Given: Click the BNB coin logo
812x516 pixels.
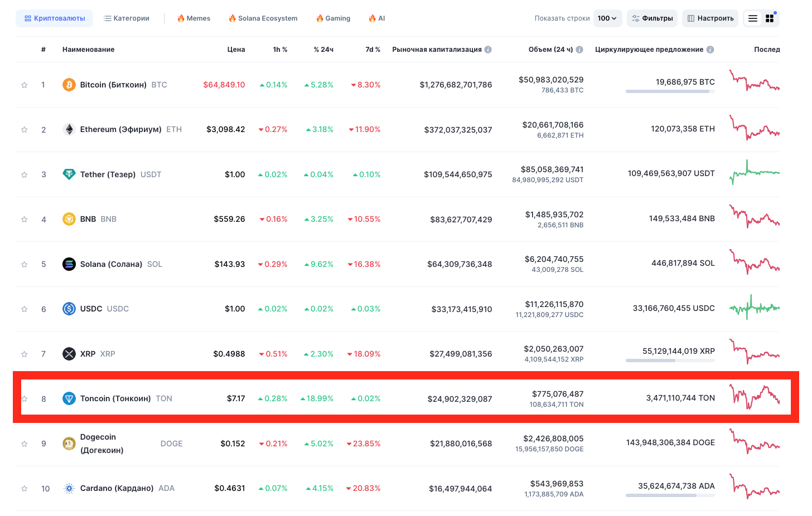Looking at the screenshot, I should pyautogui.click(x=69, y=219).
